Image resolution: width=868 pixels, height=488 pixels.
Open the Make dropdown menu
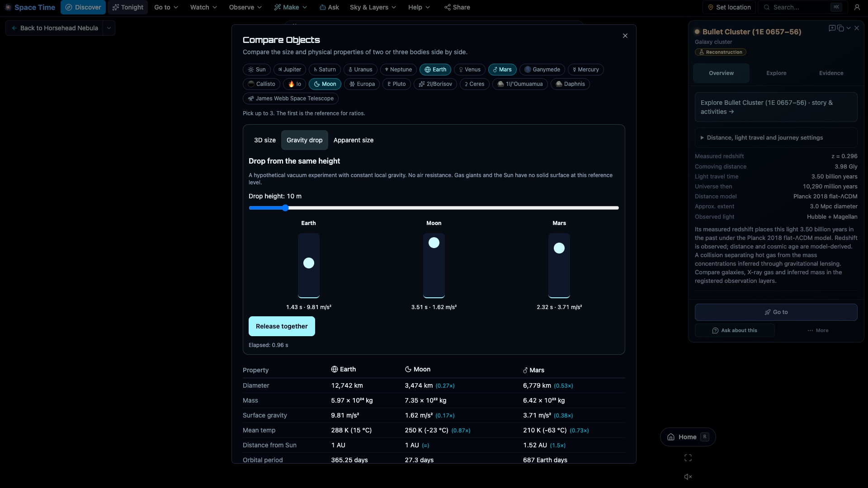tap(290, 7)
